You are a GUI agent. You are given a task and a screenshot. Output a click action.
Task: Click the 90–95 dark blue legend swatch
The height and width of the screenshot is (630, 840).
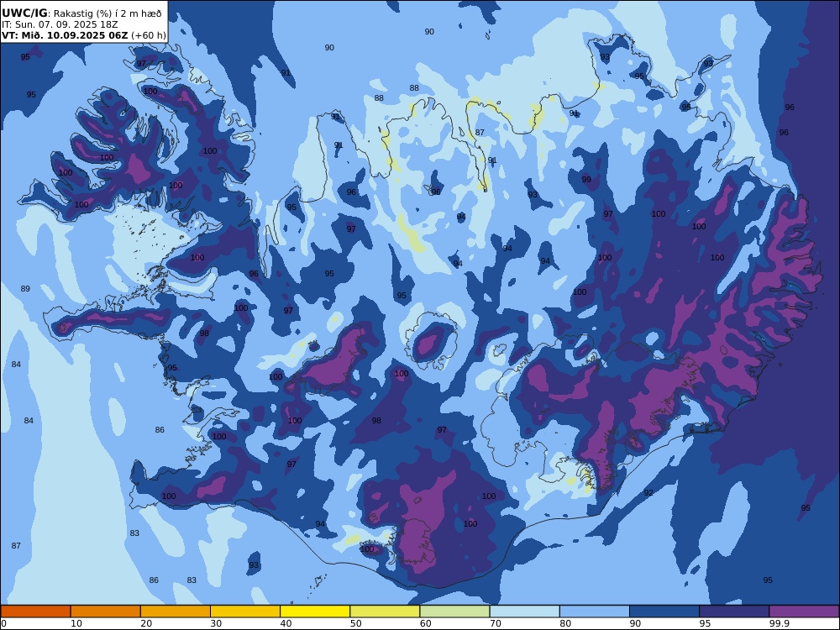(x=664, y=612)
